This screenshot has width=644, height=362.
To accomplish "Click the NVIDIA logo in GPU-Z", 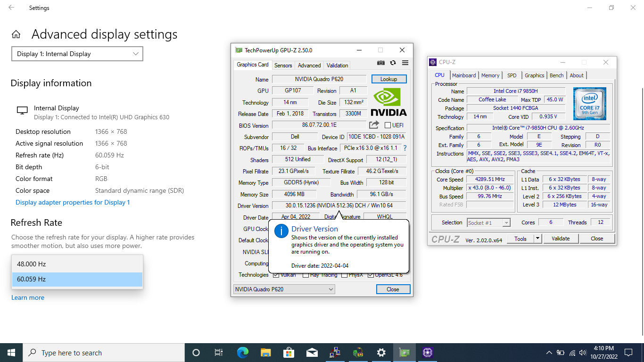I will 388,102.
